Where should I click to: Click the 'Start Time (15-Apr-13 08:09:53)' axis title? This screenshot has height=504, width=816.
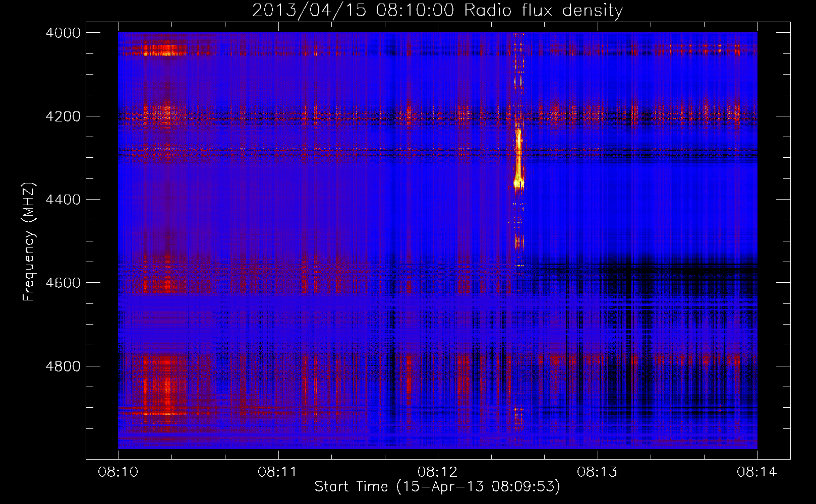[x=437, y=487]
